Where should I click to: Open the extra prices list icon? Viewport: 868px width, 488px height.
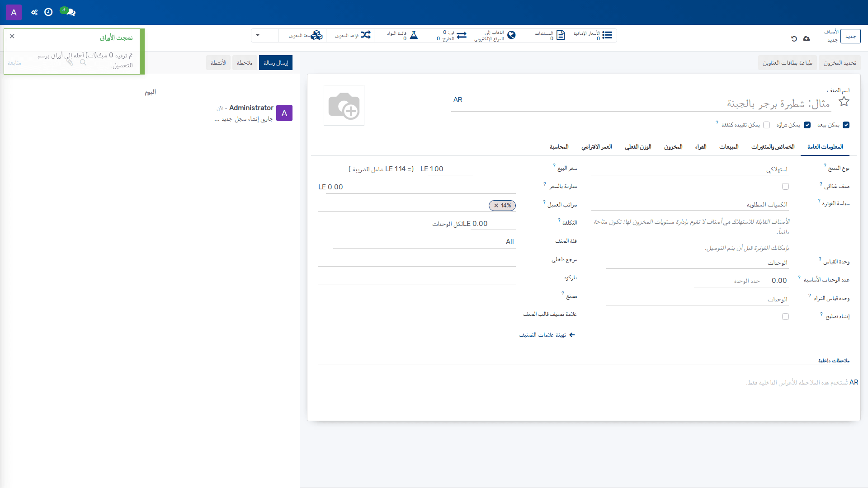point(607,35)
